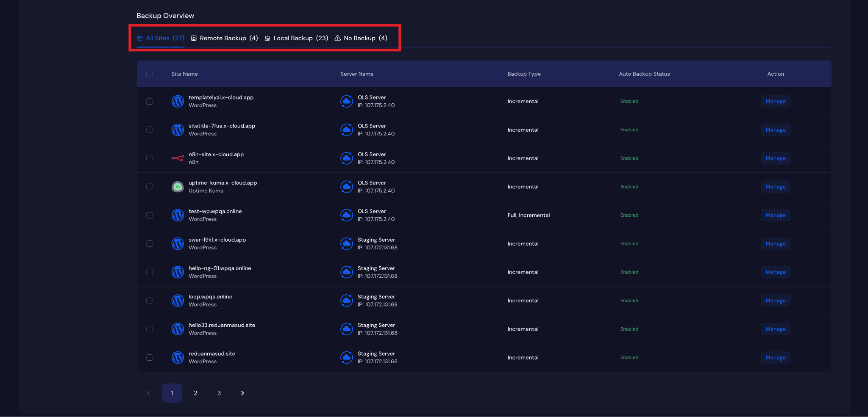Manage backups for uptime-kuma.x-cloud.app
Viewport: 868px width, 417px height.
tap(775, 187)
